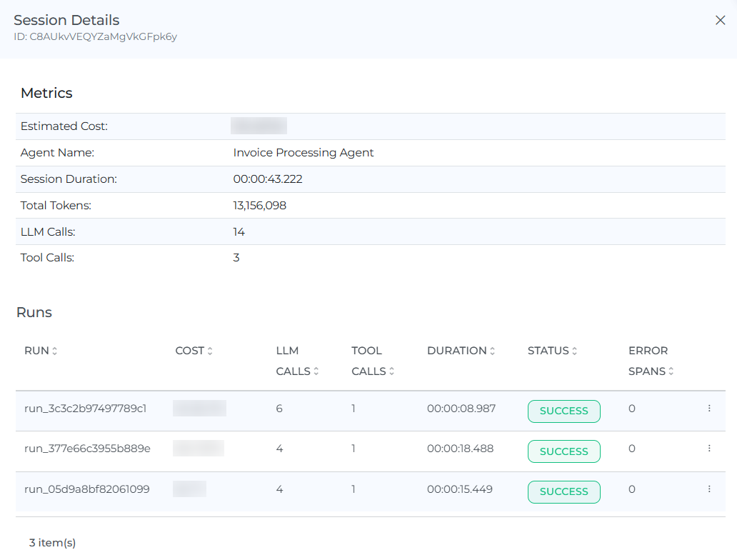Click duration 00:00:15.449 cell
The height and width of the screenshot is (560, 737).
tap(460, 489)
